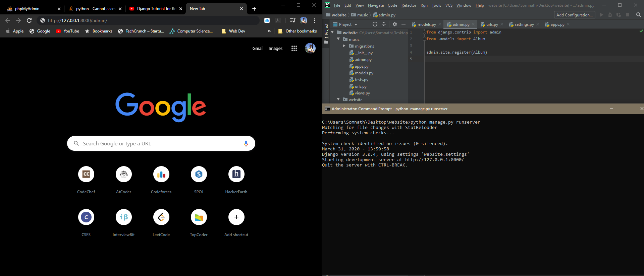
Task: Click the PDF extension icon in Chrome toolbar
Action: coord(278,20)
